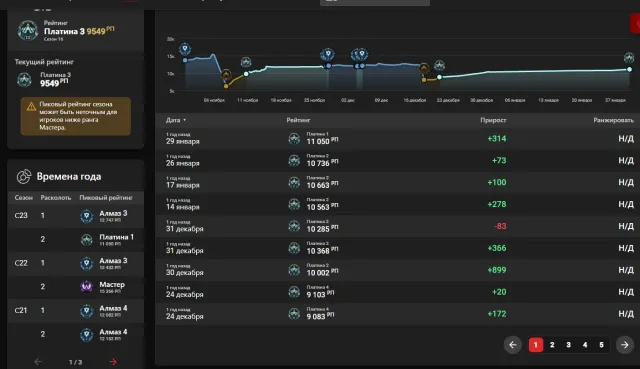The height and width of the screenshot is (369, 640).
Task: Click the current rating Platinum 3 badge
Action: 24,79
